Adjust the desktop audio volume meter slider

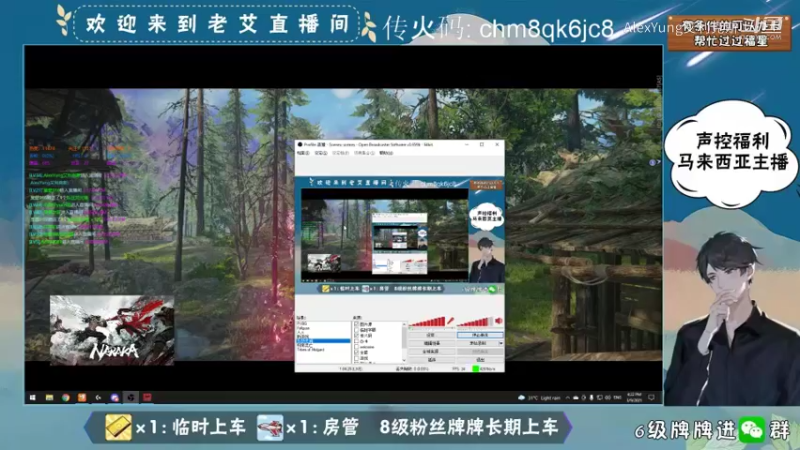(x=475, y=321)
